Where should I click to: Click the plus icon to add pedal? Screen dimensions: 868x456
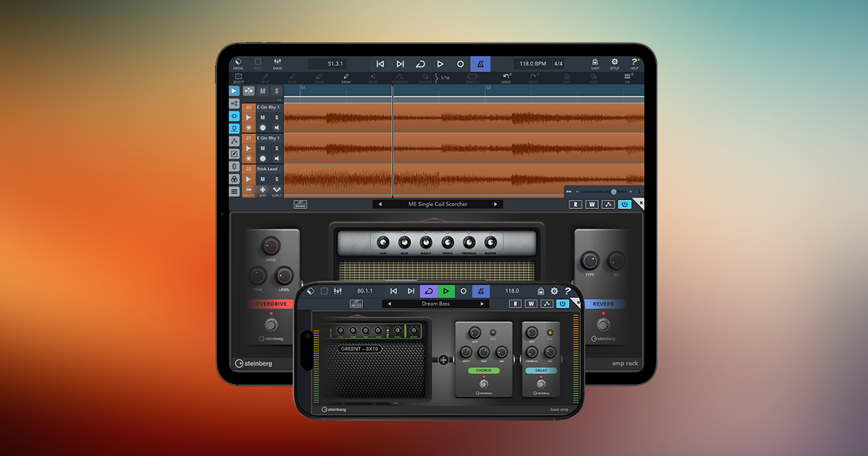(442, 359)
